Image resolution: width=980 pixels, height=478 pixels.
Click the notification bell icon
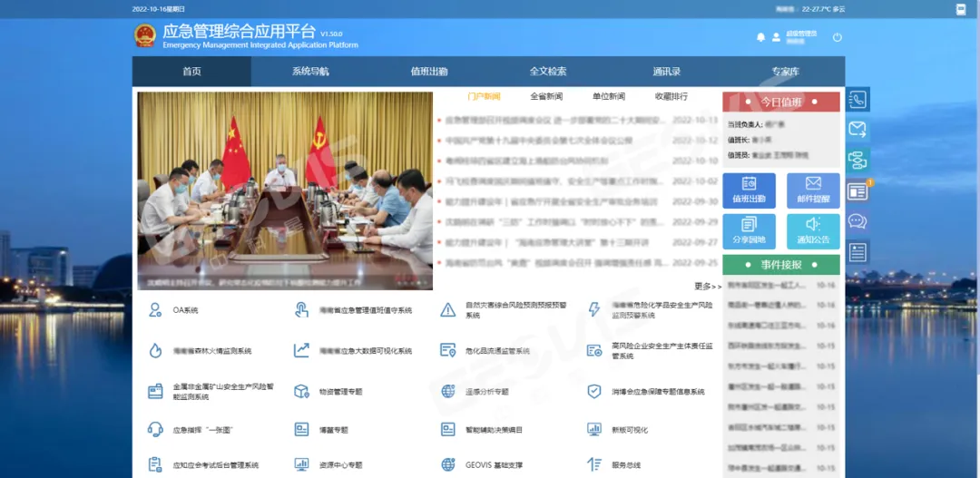pos(760,37)
